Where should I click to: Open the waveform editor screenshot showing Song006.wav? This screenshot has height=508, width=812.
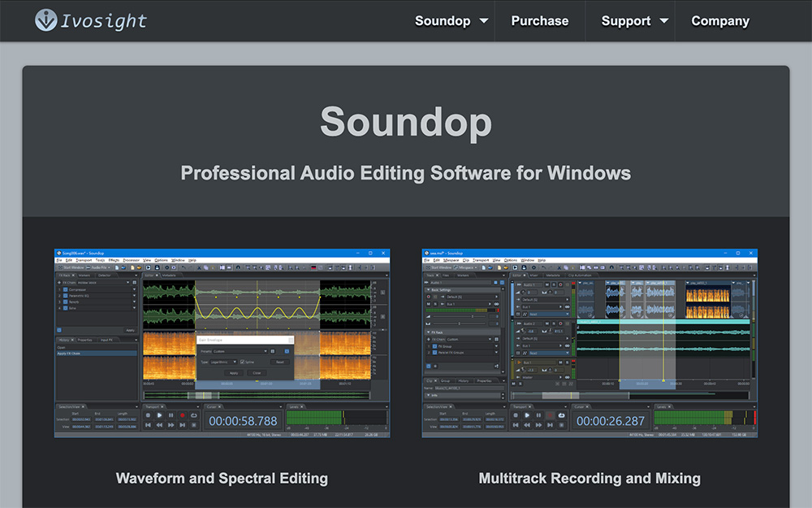click(222, 343)
